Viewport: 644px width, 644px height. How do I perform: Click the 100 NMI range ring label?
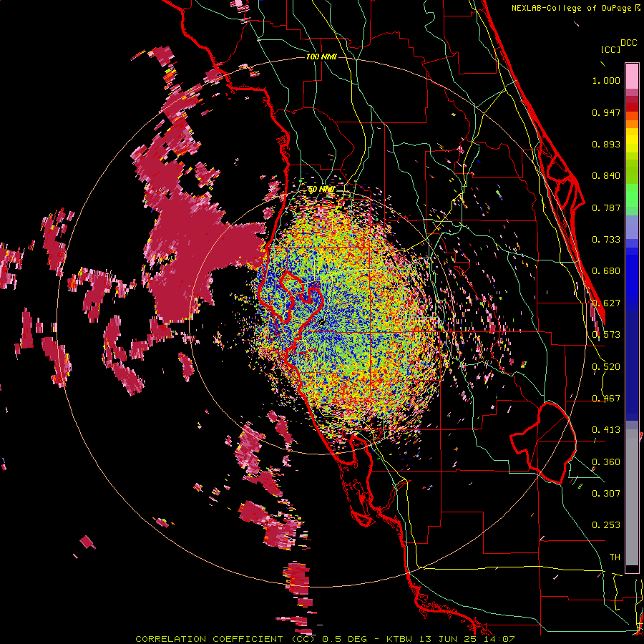point(321,57)
